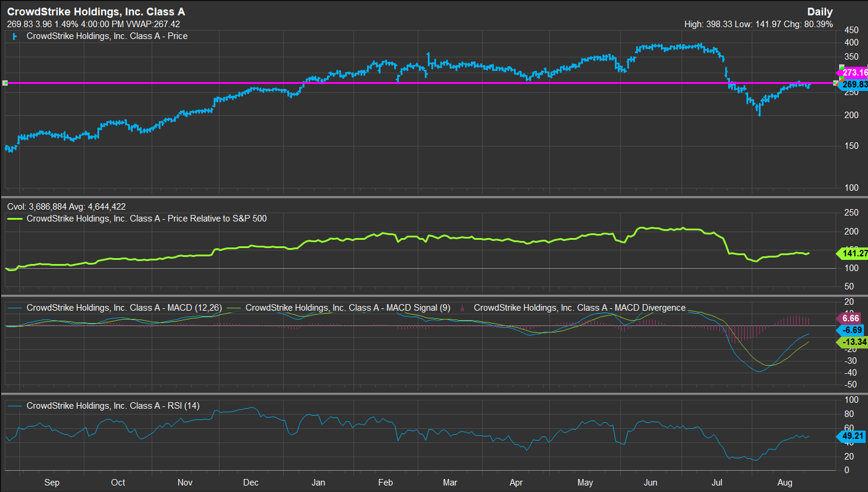Click the MACD Divergence legend label
Viewport: 868px width, 492px height.
[579, 308]
